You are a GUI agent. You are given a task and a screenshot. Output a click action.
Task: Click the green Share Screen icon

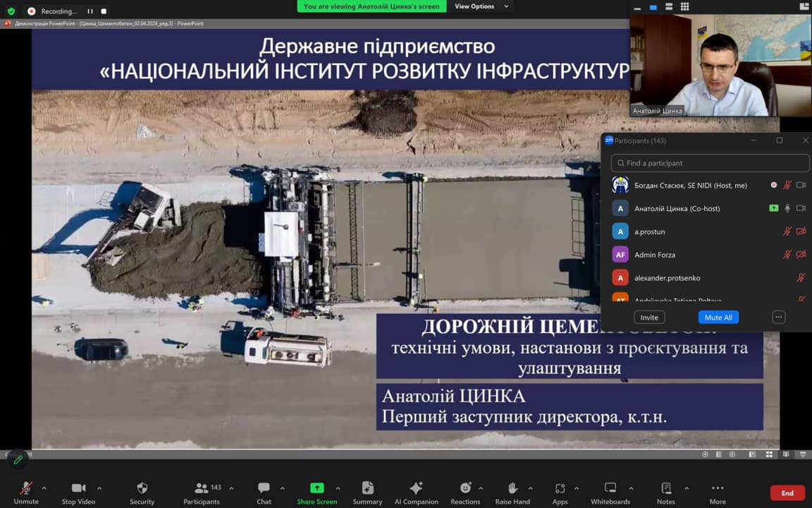tap(316, 488)
